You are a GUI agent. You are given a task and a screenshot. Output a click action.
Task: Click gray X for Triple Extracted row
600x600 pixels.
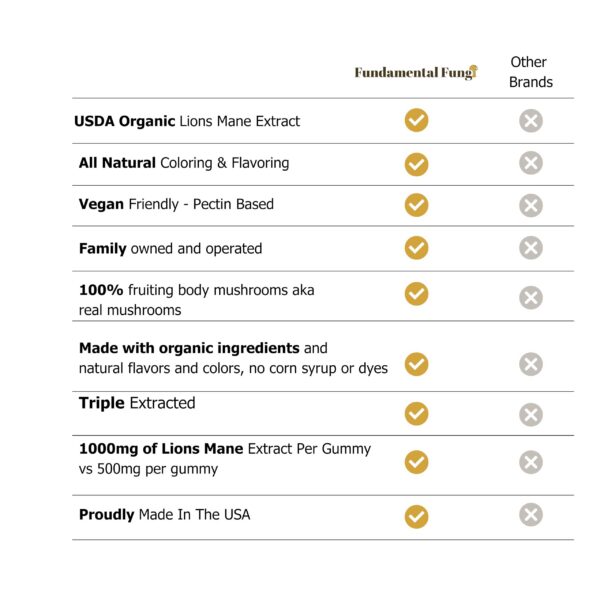pyautogui.click(x=531, y=414)
